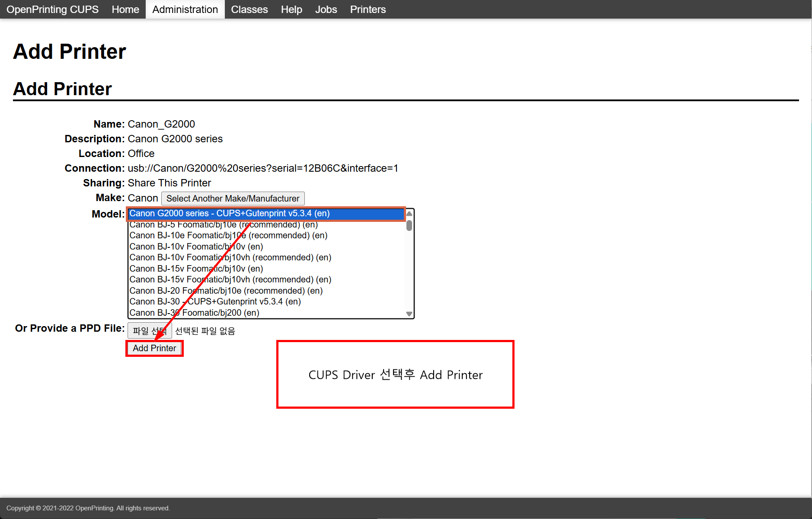Select Canon BJ-5 Foomatic/bj10e model

tap(266, 224)
